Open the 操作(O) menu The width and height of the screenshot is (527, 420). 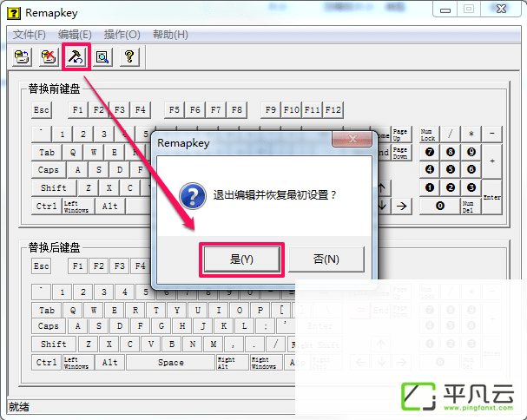[122, 34]
